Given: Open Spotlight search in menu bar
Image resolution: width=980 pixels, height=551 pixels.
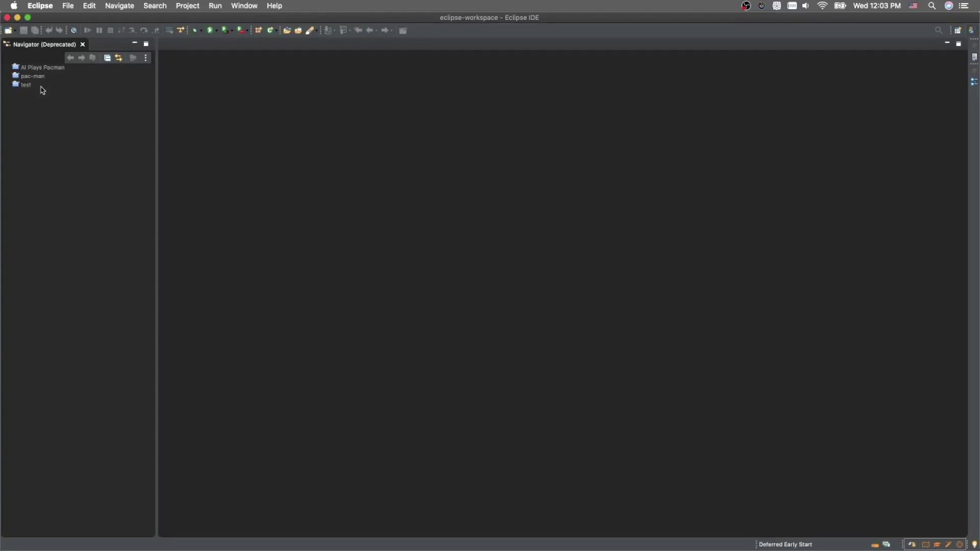Looking at the screenshot, I should coord(932,5).
